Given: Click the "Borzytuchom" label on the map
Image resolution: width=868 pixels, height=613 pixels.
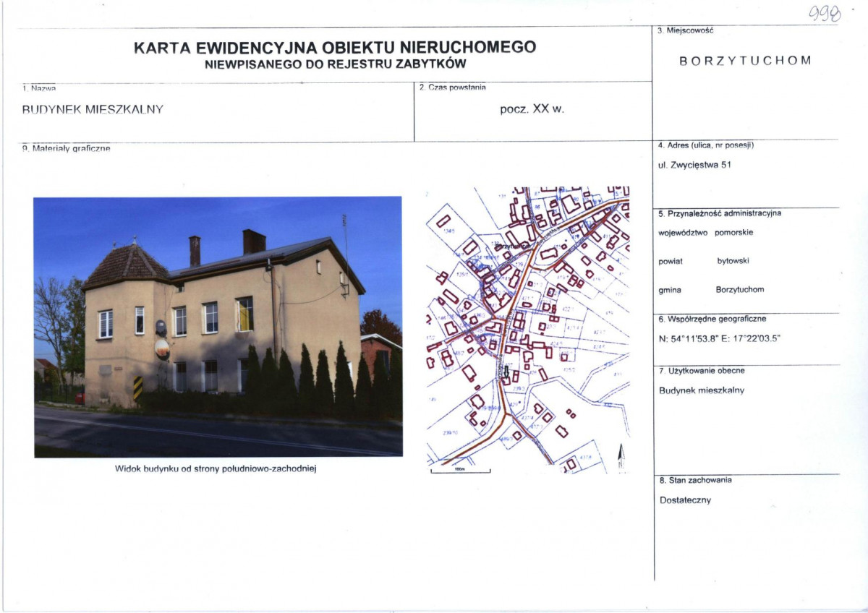Looking at the screenshot, I should tap(512, 247).
